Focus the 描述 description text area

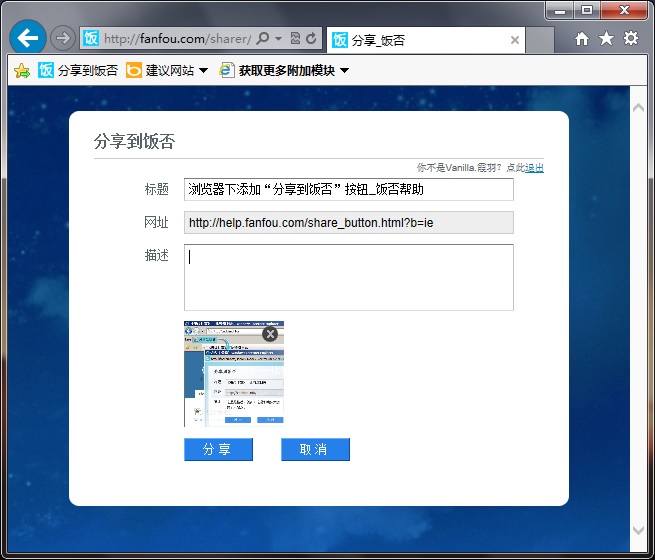point(348,277)
